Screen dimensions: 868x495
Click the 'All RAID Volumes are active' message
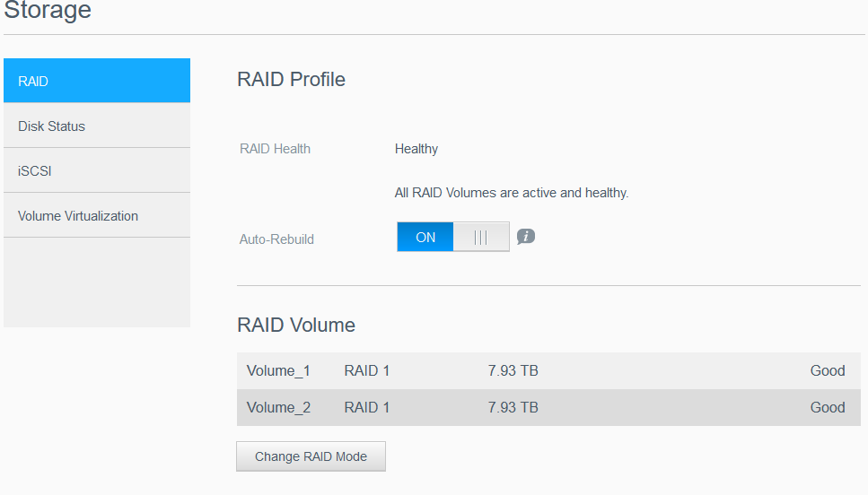[512, 193]
